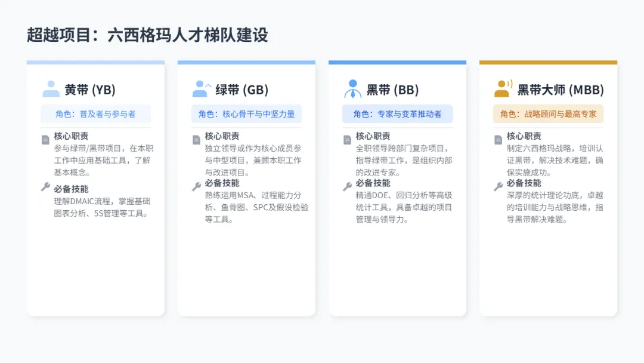Click the Yellow Belt (YB) person icon
This screenshot has height=363, width=644.
click(x=51, y=89)
